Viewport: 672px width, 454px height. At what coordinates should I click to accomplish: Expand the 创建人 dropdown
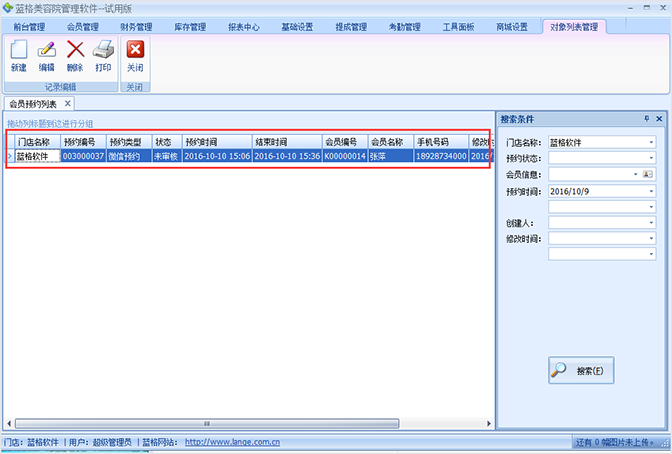pos(651,223)
